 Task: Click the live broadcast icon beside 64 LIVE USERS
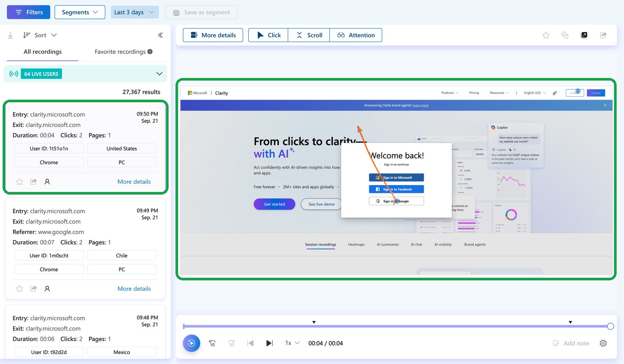pyautogui.click(x=13, y=74)
